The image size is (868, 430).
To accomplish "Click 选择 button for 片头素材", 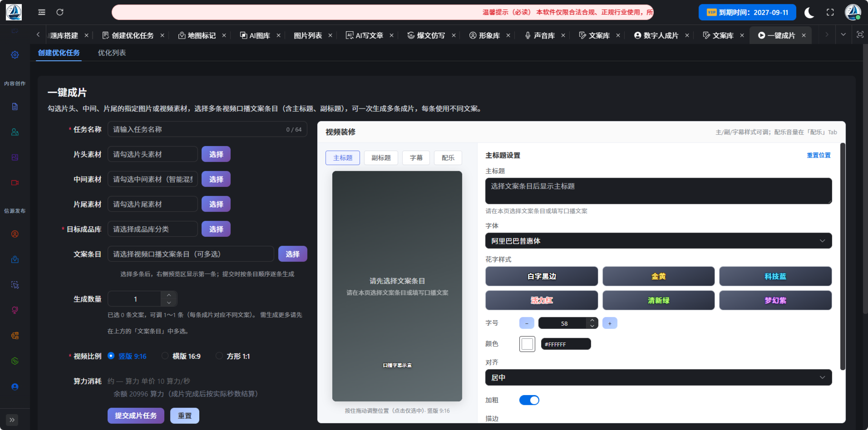I will (216, 154).
